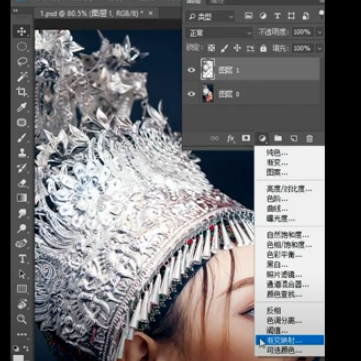Toggle prevent artboard auto-nesting lock
361x361 pixels.
pos(250,49)
